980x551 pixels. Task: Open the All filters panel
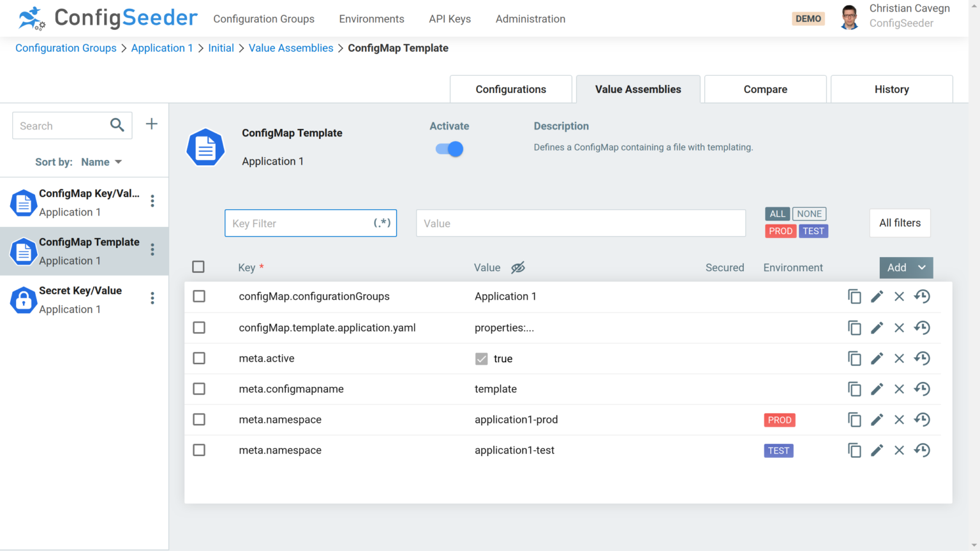(x=900, y=223)
